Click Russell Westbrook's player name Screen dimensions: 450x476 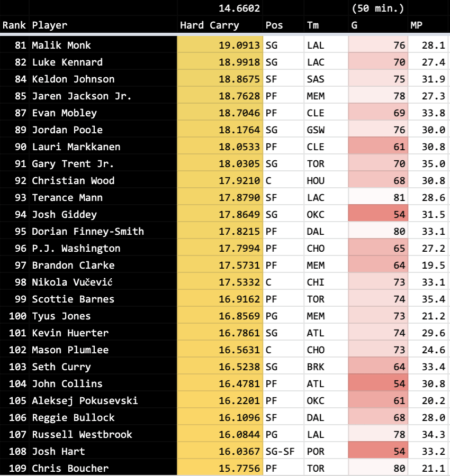82,434
